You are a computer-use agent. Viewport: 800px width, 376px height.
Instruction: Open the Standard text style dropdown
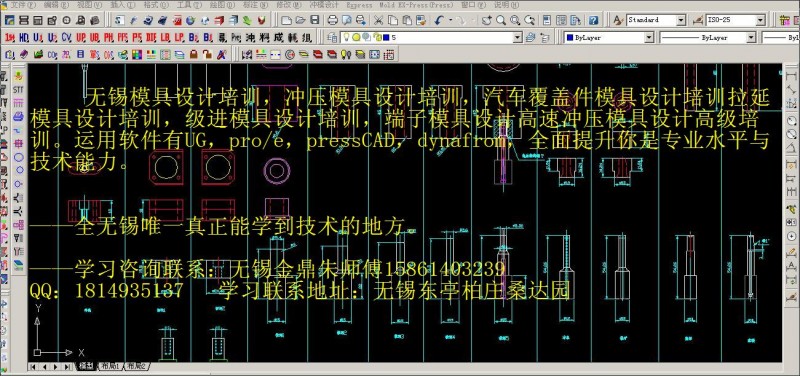(x=681, y=20)
